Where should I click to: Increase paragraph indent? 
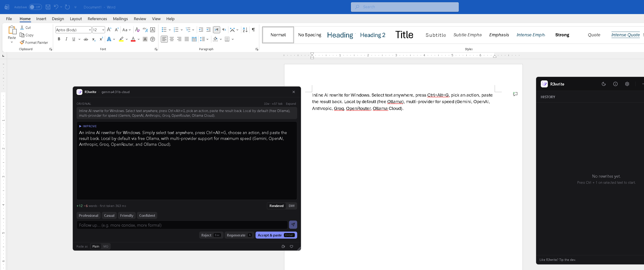(208, 30)
